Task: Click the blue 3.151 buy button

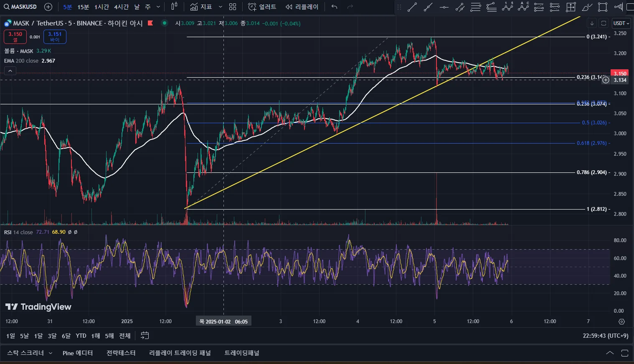Action: 55,37
